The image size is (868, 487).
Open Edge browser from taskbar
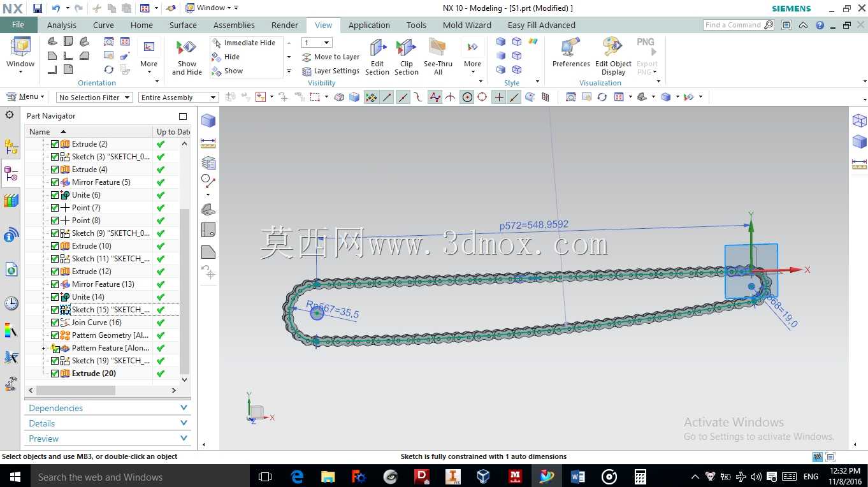[x=297, y=476]
